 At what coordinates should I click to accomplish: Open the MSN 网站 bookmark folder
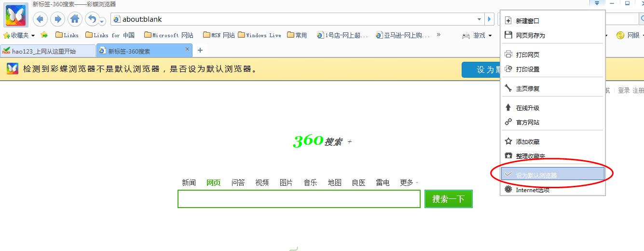tap(219, 35)
